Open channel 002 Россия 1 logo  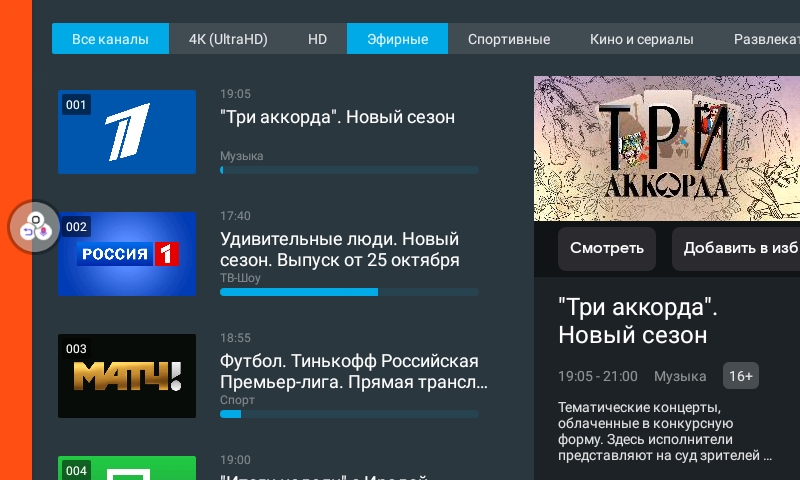coord(127,254)
